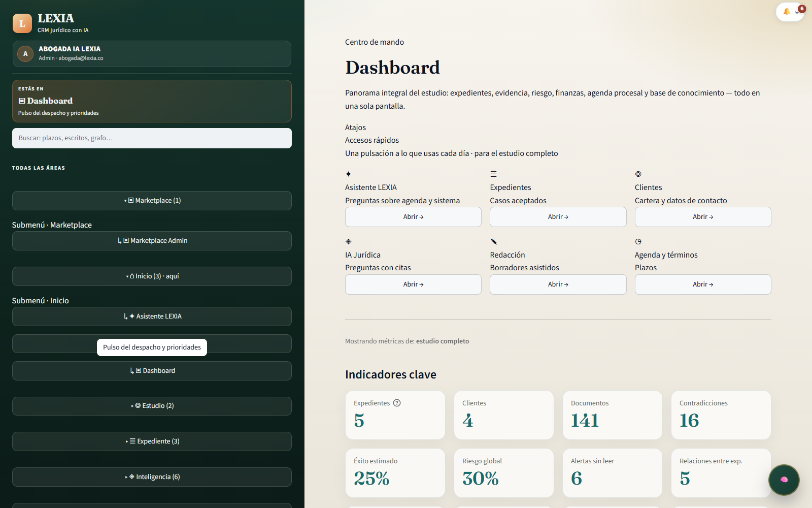Screen dimensions: 812x508
Task: Open the floating chat assistant bubble
Action: pos(784,480)
